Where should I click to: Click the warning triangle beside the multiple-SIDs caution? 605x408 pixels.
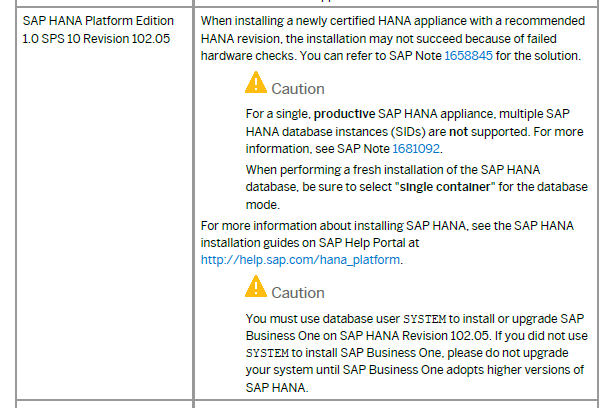[x=256, y=82]
